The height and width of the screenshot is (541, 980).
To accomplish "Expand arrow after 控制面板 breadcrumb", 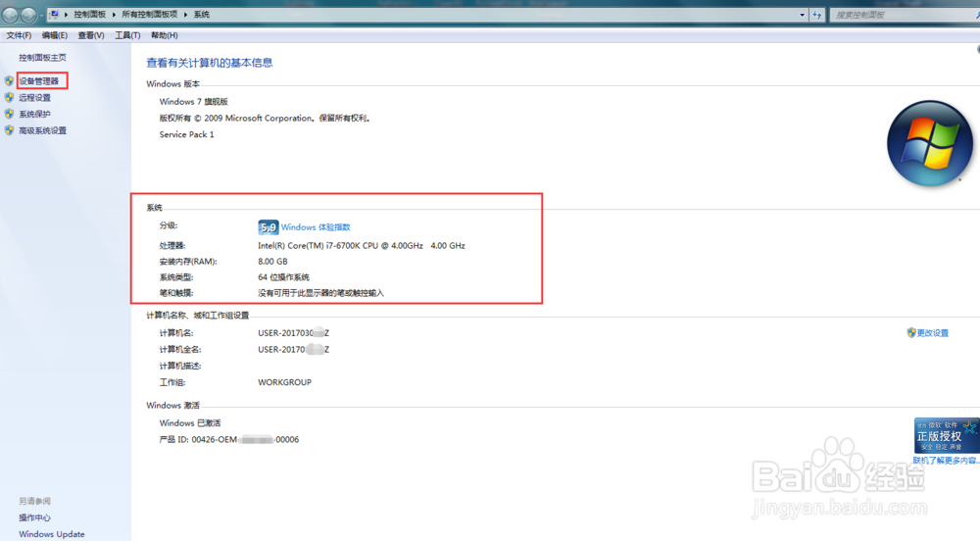I will point(114,15).
